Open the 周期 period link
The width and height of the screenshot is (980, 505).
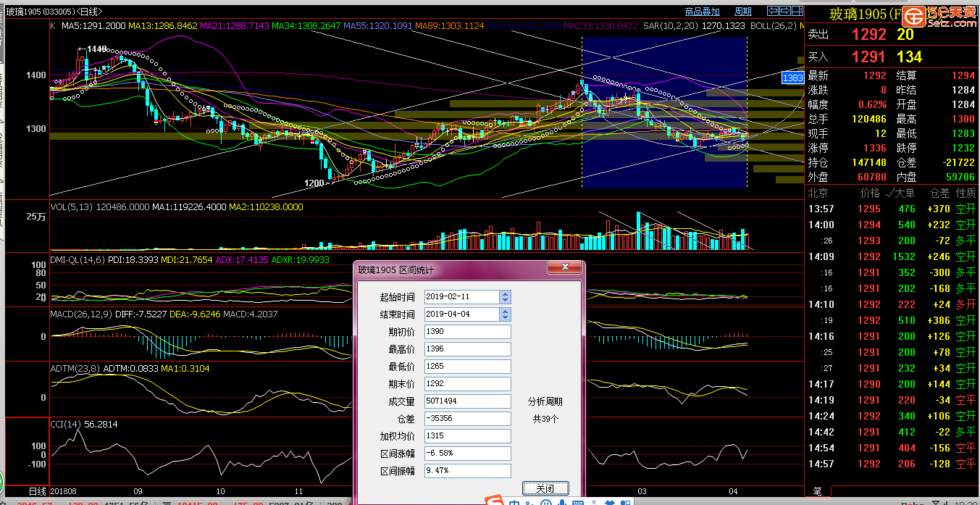coord(743,12)
